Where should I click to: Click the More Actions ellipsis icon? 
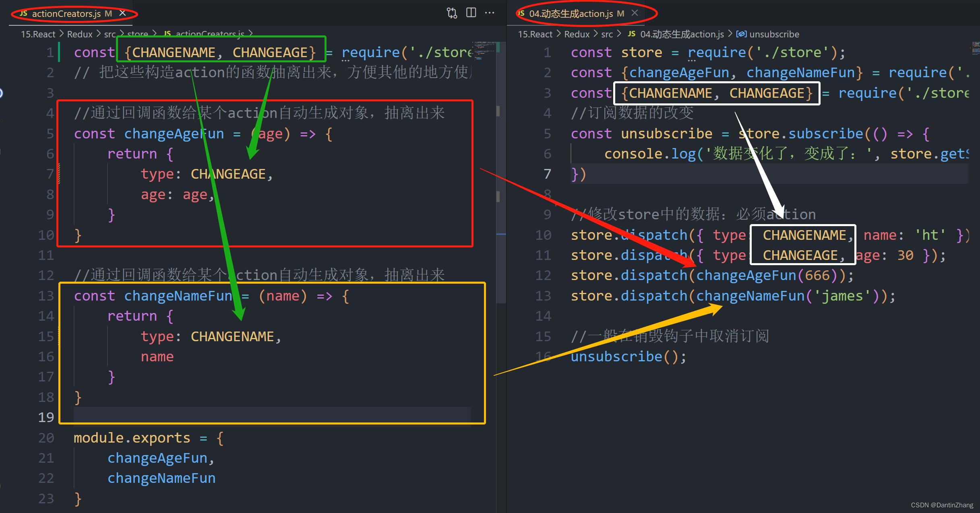pos(490,13)
